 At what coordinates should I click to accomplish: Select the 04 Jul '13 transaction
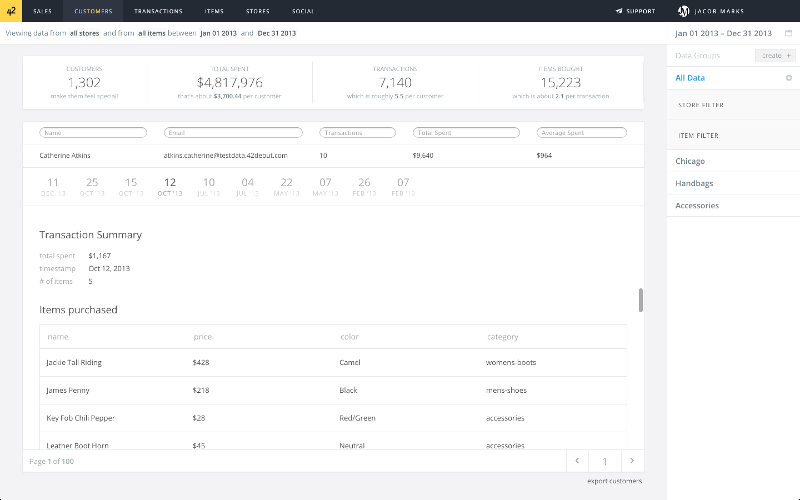point(247,187)
